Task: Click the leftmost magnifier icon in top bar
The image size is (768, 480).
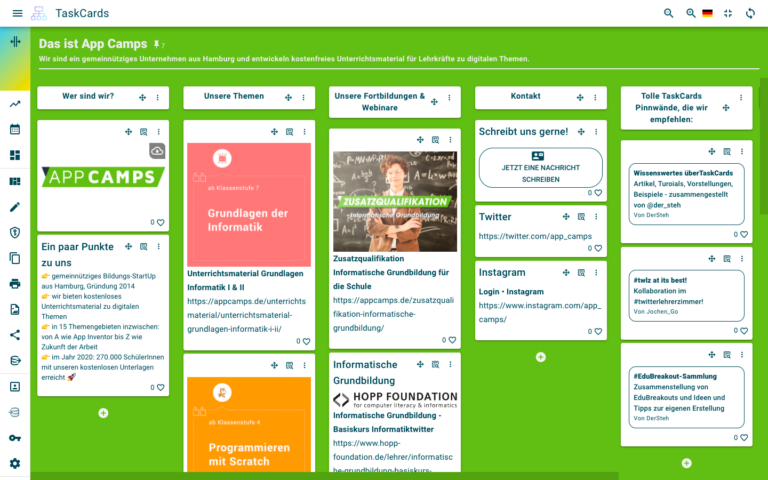Action: click(x=668, y=13)
